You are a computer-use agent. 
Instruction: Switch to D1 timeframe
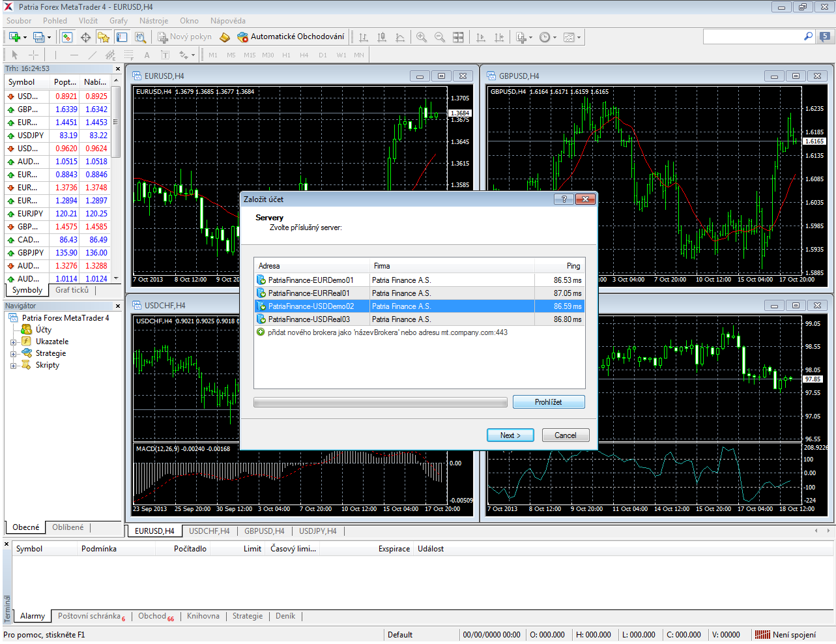pos(323,55)
